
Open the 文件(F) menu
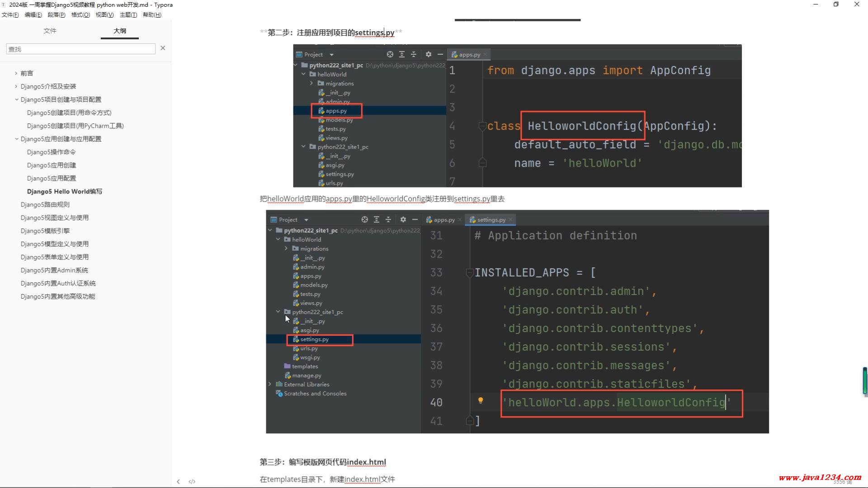click(10, 15)
